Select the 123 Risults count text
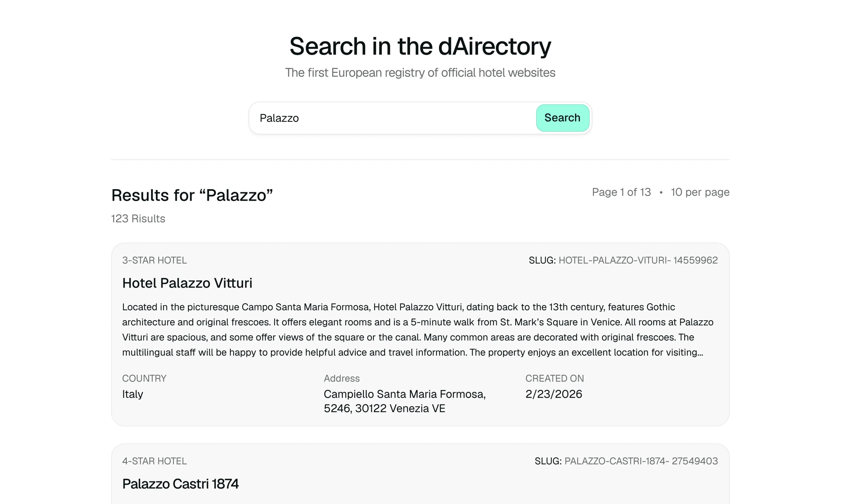The image size is (841, 504). tap(138, 219)
